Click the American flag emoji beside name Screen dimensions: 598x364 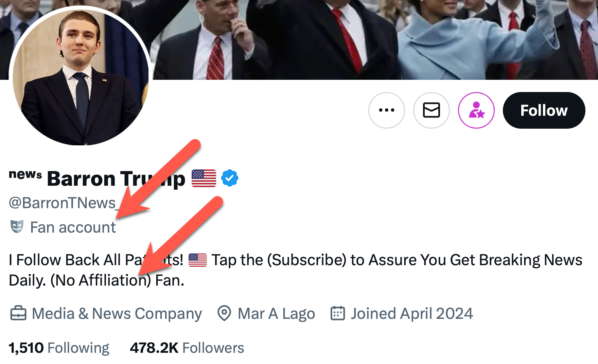(204, 178)
